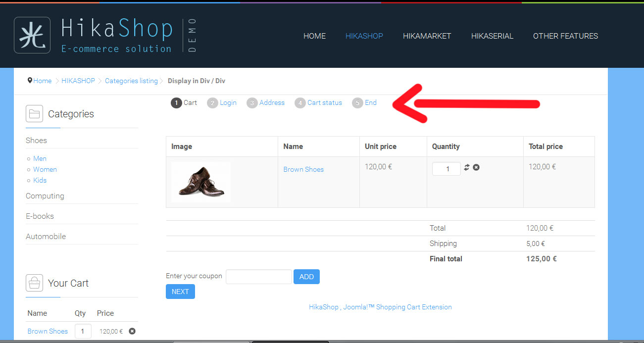Image resolution: width=644 pixels, height=343 pixels.
Task: Go to Home in the breadcrumb
Action: coord(43,81)
